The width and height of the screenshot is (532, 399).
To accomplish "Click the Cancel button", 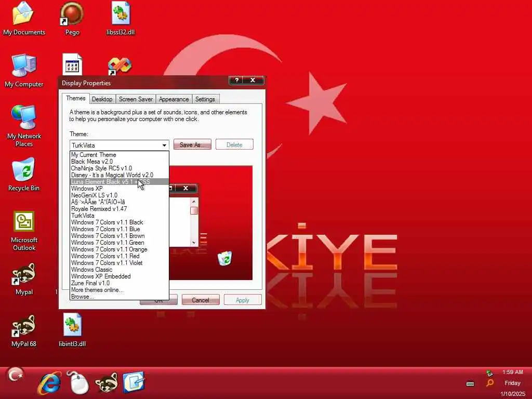I will click(200, 300).
